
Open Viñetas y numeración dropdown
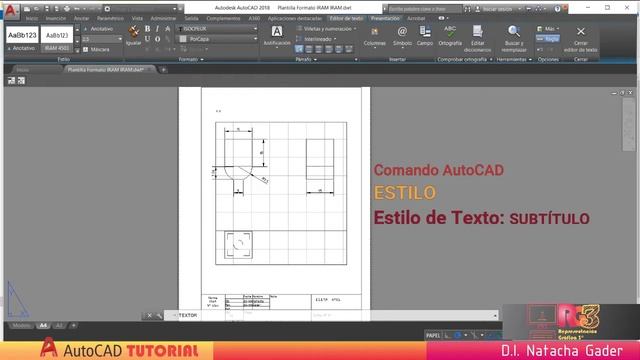pos(327,29)
